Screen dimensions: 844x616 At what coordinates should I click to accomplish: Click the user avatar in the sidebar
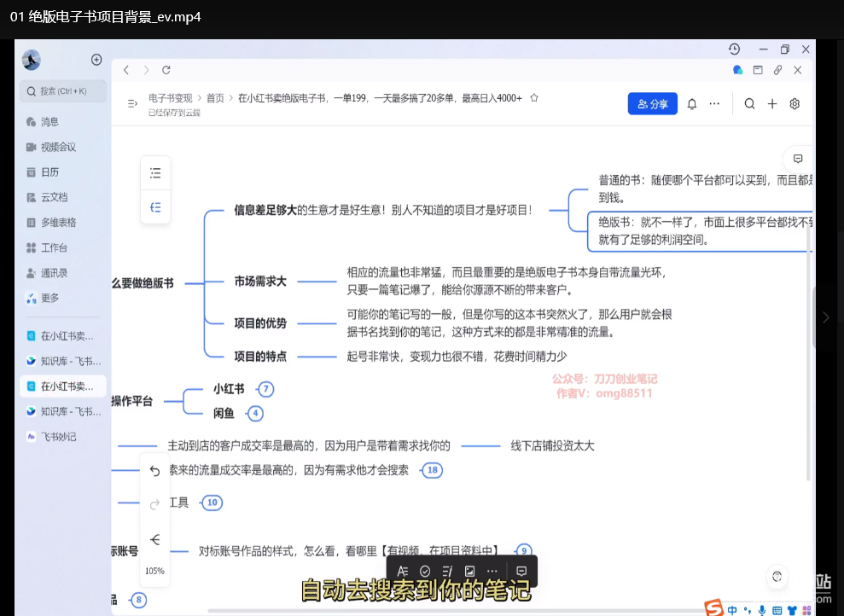pyautogui.click(x=32, y=60)
